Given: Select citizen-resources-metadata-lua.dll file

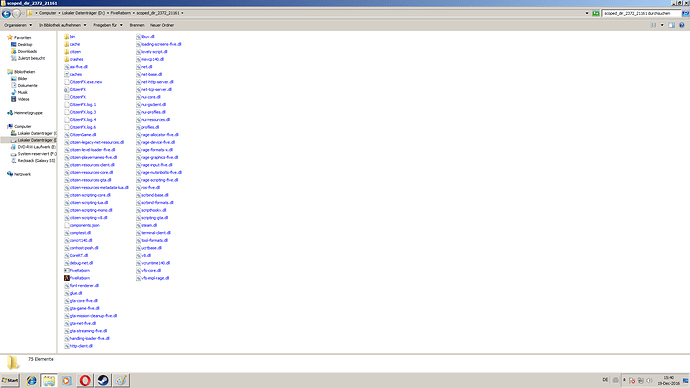Looking at the screenshot, I should [96, 187].
